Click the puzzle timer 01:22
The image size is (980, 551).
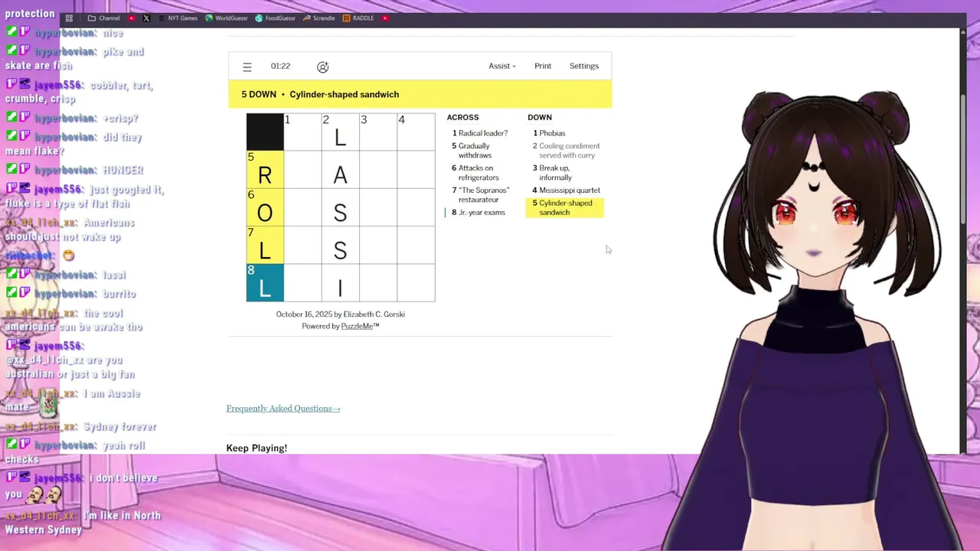(280, 66)
